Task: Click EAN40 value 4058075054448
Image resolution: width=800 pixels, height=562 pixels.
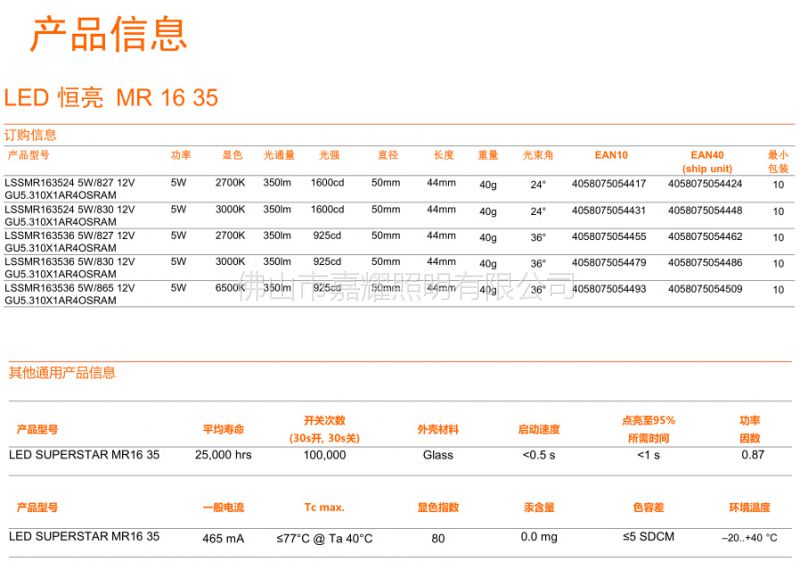Action: pyautogui.click(x=705, y=210)
